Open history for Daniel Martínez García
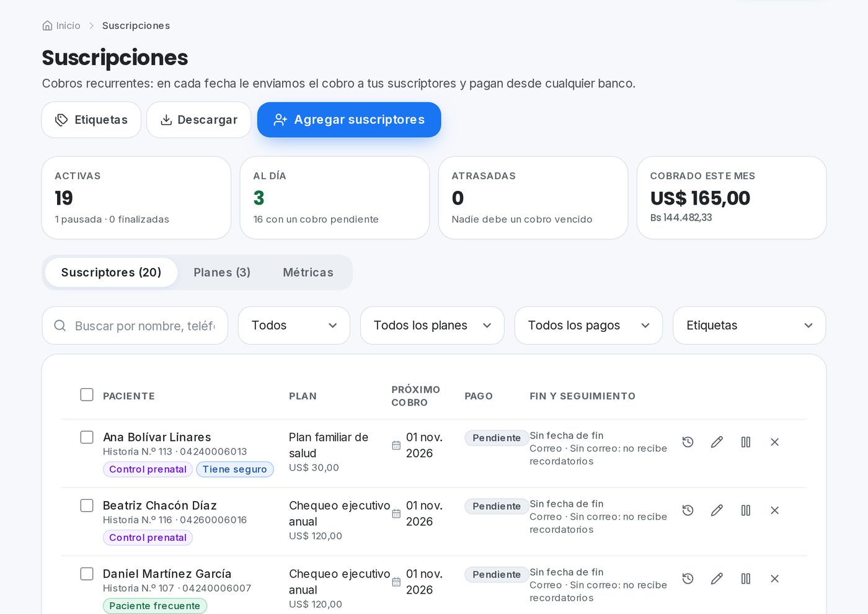Image resolution: width=868 pixels, height=614 pixels. click(688, 579)
